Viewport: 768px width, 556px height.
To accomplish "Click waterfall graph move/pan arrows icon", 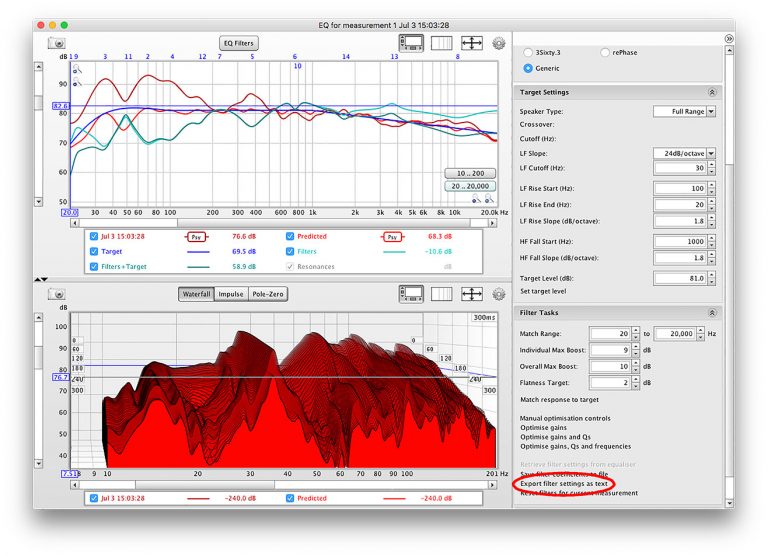I will click(x=471, y=294).
